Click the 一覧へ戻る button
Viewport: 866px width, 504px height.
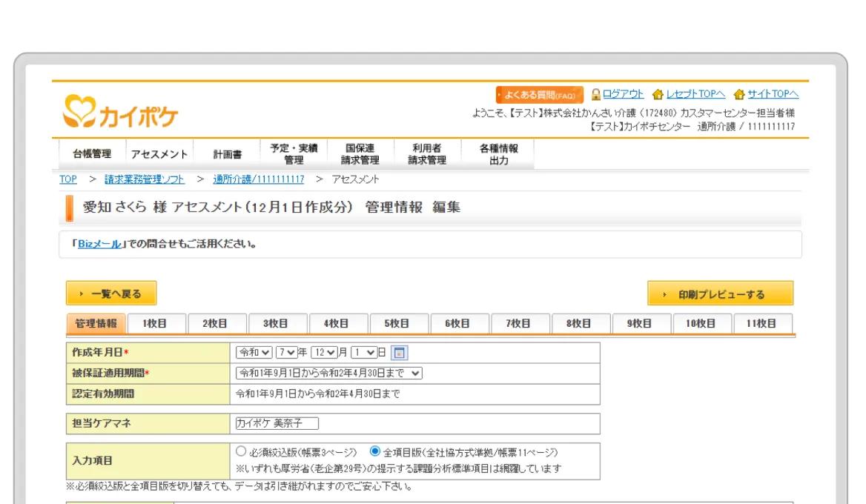111,294
